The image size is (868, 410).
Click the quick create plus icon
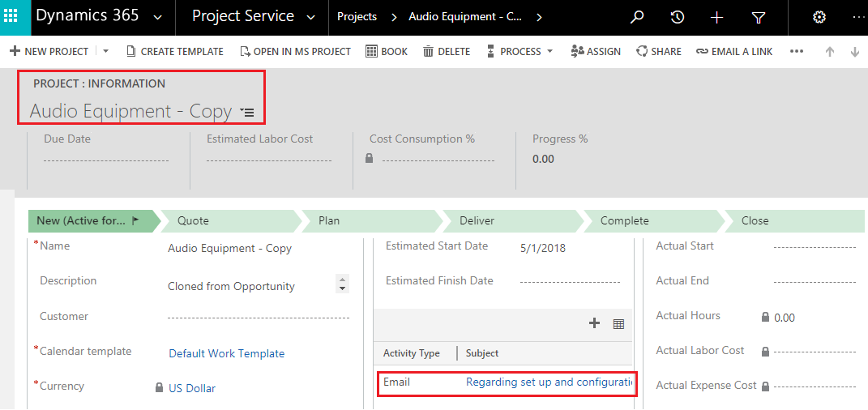click(x=717, y=18)
